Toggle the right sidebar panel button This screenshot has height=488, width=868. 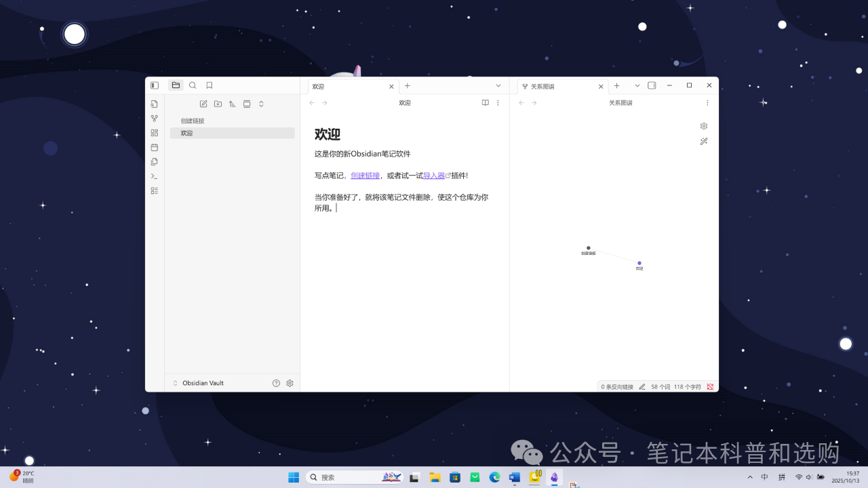[652, 85]
